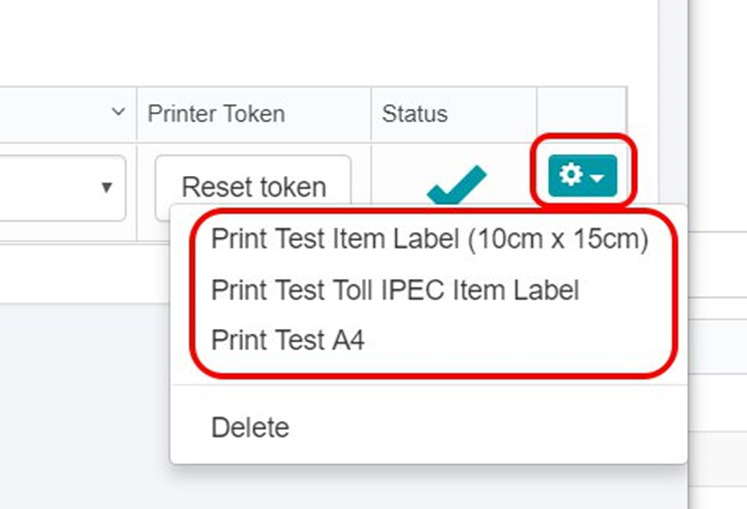The image size is (747, 509).
Task: Click the teal gear settings button
Action: (581, 176)
